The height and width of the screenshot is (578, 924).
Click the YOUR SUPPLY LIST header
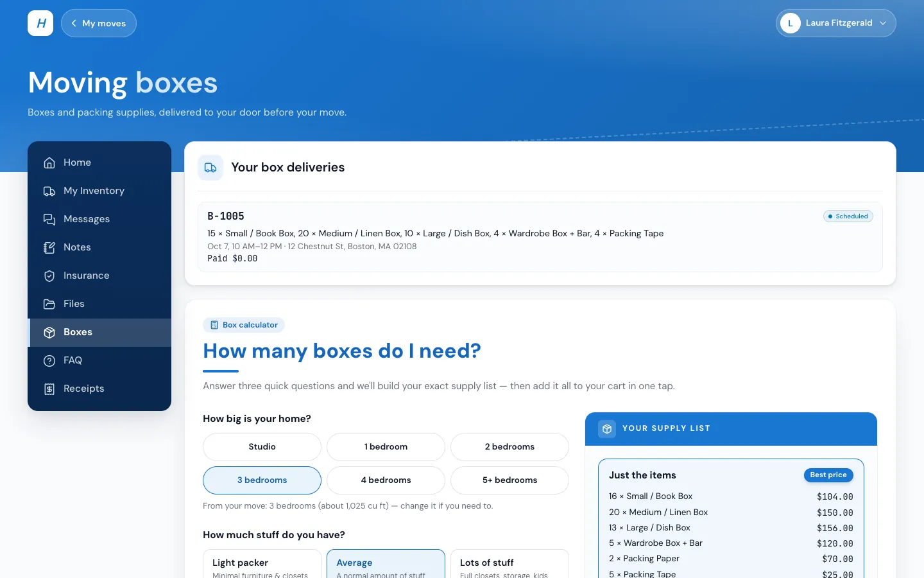tap(666, 428)
